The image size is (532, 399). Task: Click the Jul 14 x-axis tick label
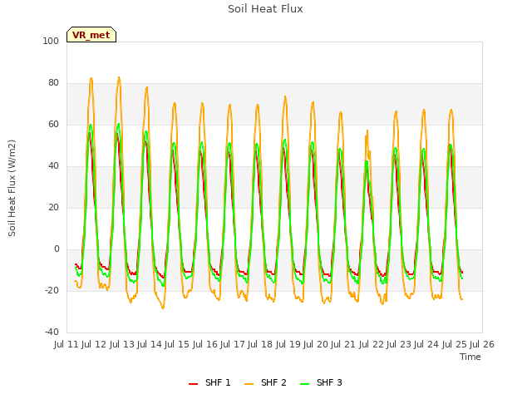pyautogui.click(x=150, y=344)
